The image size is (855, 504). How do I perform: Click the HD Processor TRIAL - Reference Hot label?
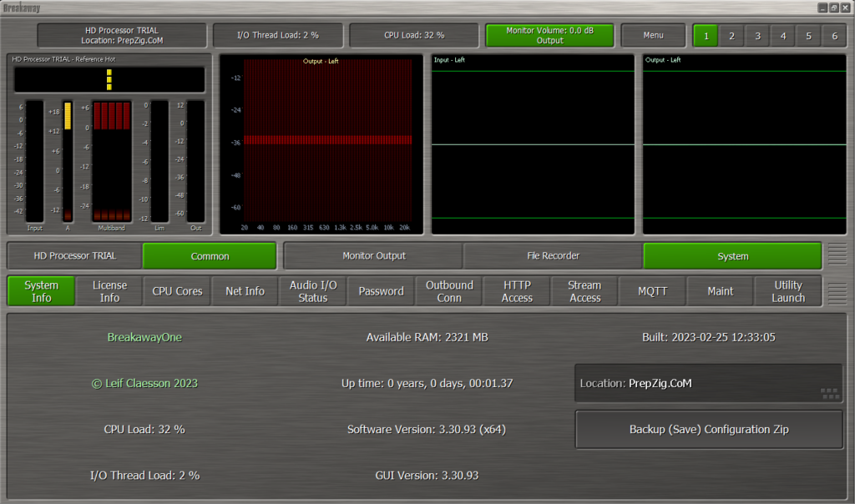pos(63,59)
